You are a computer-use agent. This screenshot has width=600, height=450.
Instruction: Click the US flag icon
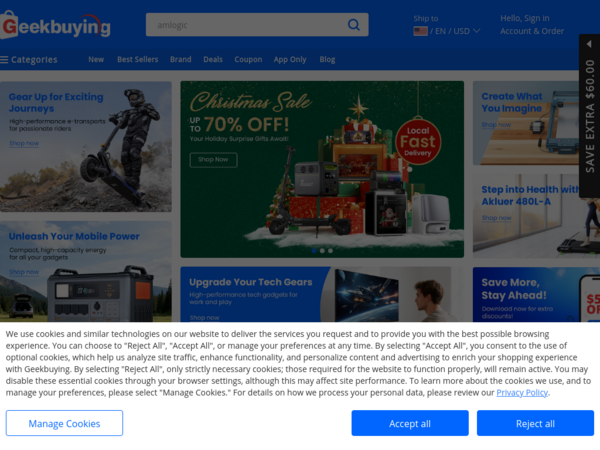420,31
